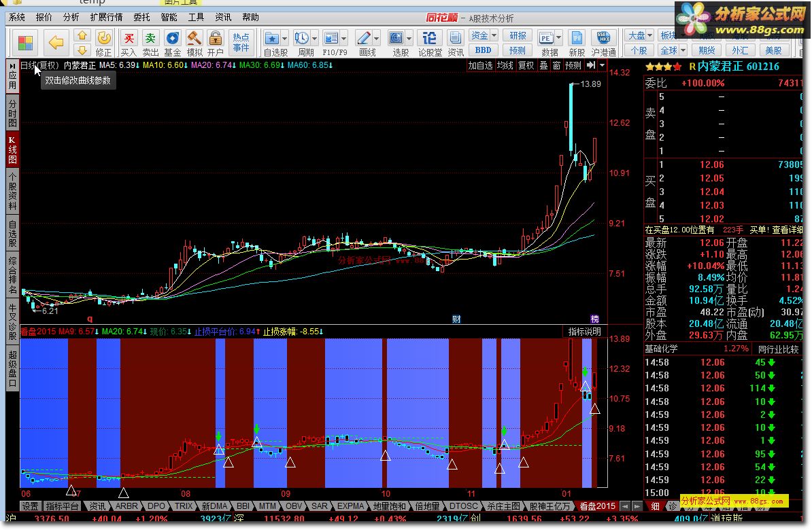Click the 数据 PE data icon
812x530 pixels.
click(546, 43)
